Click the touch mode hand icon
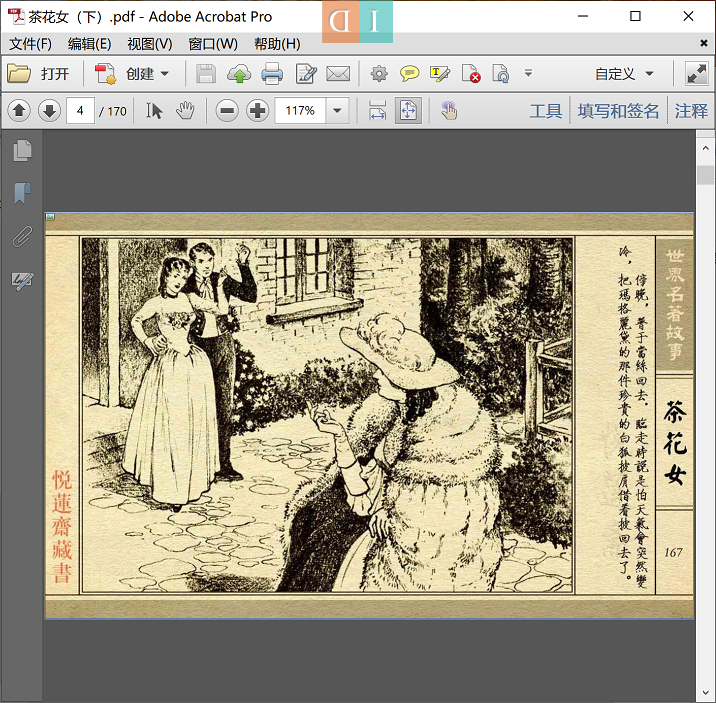716x703 pixels. click(x=449, y=110)
